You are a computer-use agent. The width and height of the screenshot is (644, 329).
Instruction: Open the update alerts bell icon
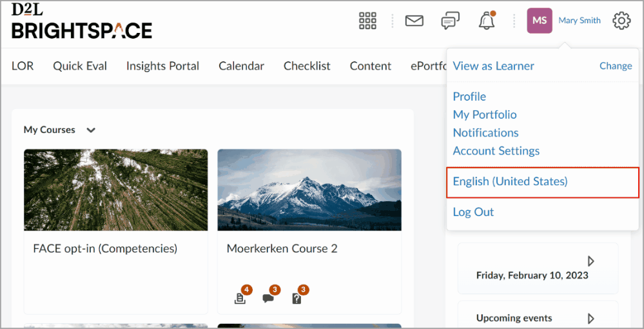[x=487, y=21]
